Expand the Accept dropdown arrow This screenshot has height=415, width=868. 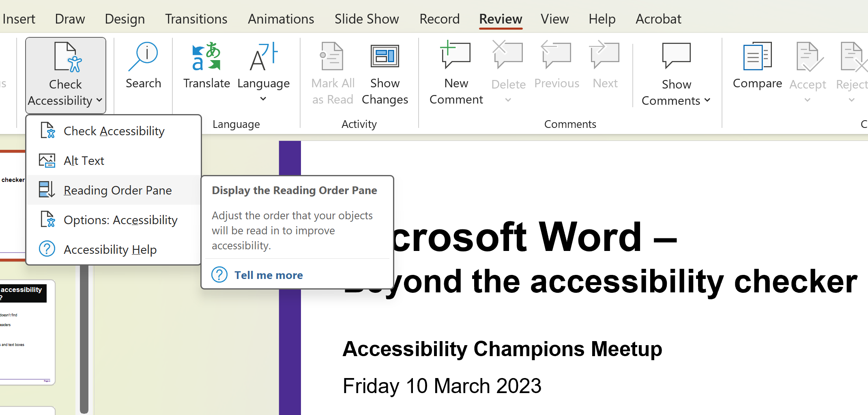tap(808, 100)
